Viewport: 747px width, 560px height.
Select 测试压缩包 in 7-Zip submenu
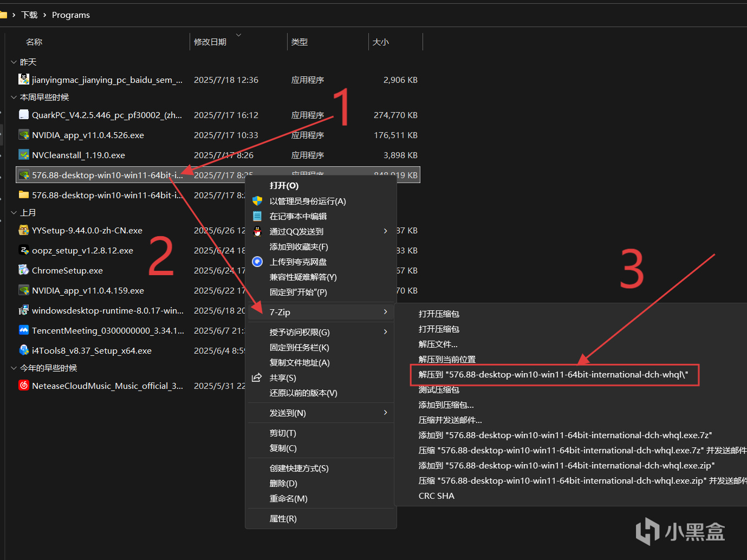click(439, 389)
